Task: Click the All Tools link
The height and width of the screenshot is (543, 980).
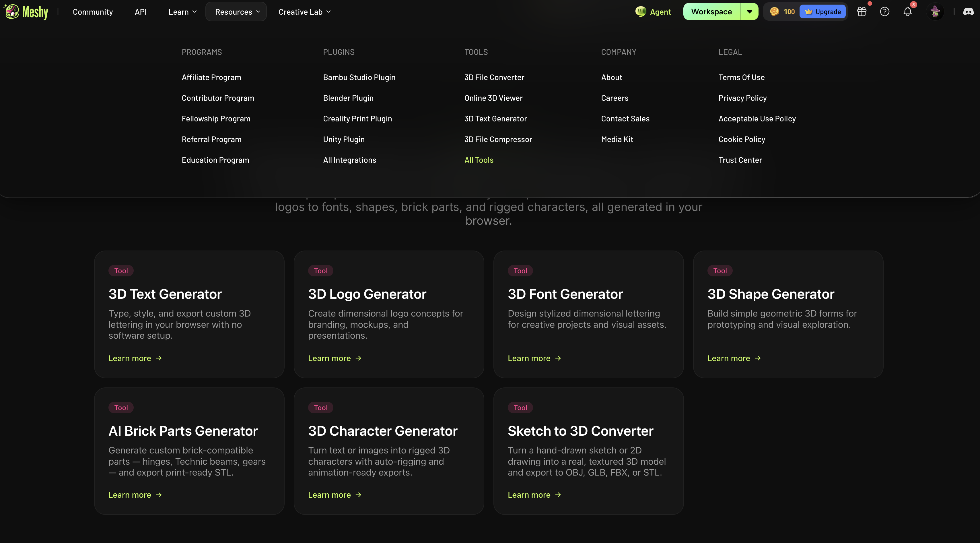Action: tap(479, 160)
